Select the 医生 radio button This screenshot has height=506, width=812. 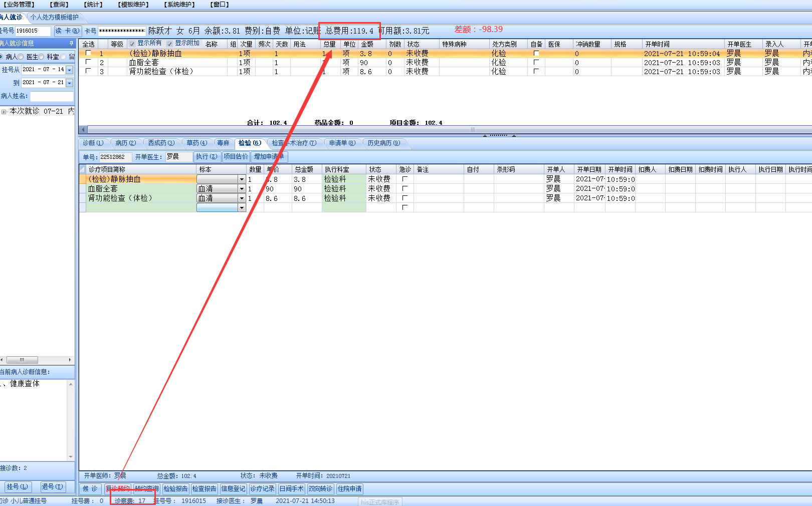[21, 57]
